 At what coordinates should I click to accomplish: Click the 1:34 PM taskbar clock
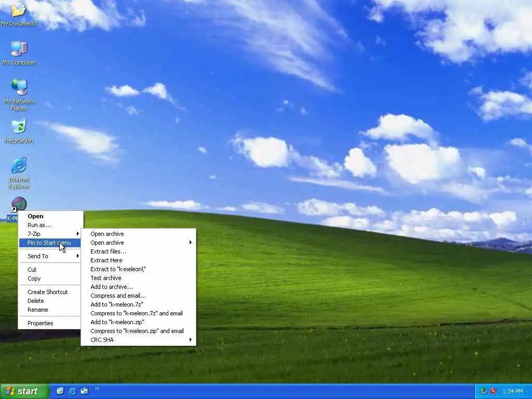click(x=513, y=391)
